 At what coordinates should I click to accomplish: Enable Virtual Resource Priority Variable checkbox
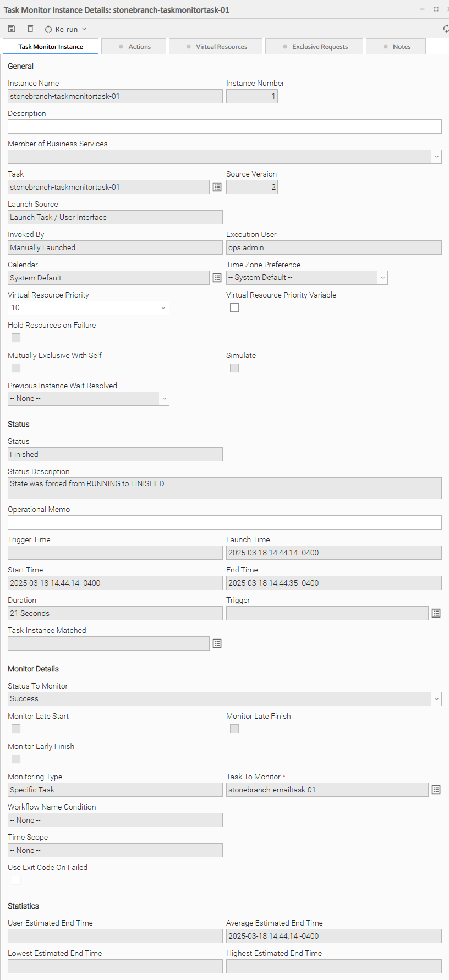(x=234, y=308)
